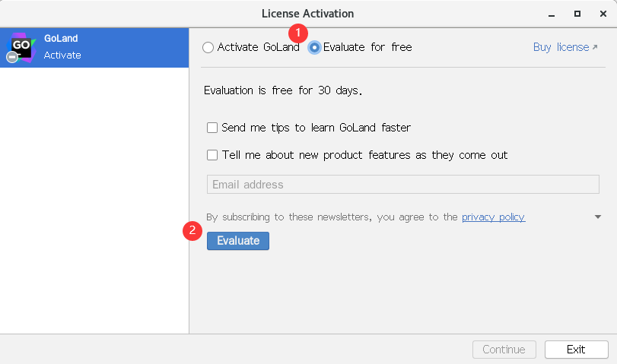This screenshot has width=617, height=364.
Task: Click the external-link arrow beside Buy license
Action: coord(595,47)
